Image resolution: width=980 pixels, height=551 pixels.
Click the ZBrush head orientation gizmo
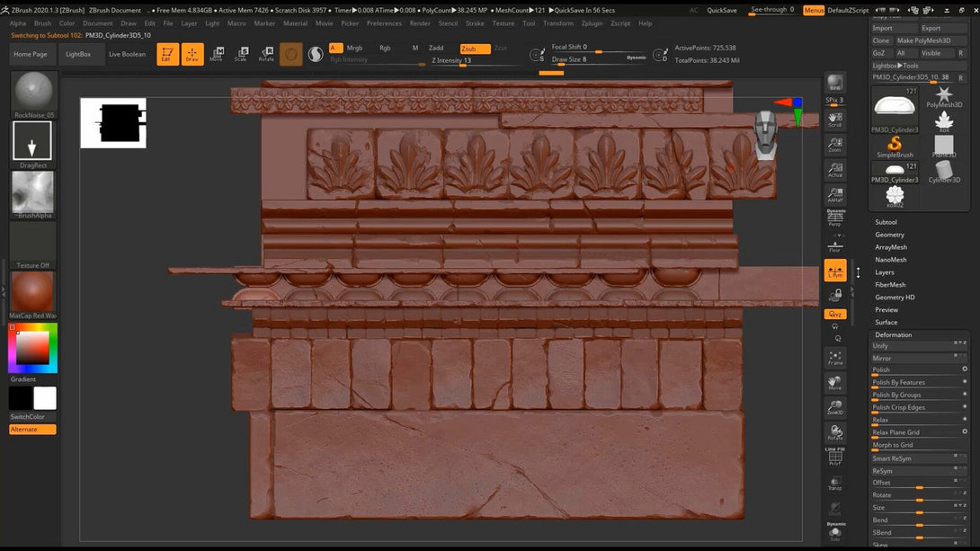(766, 134)
